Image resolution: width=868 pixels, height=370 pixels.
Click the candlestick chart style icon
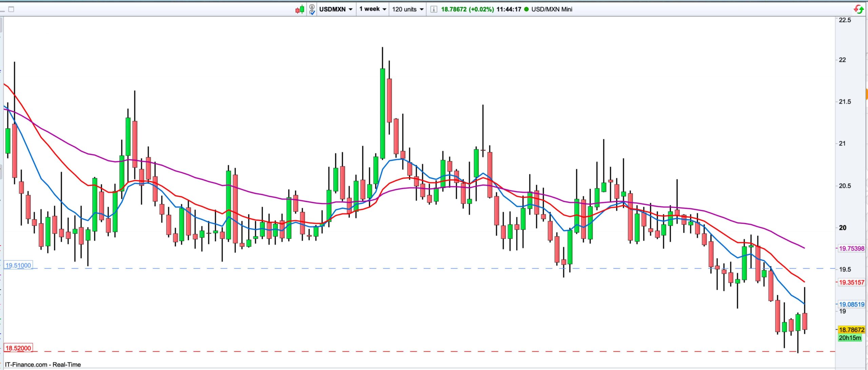click(300, 10)
